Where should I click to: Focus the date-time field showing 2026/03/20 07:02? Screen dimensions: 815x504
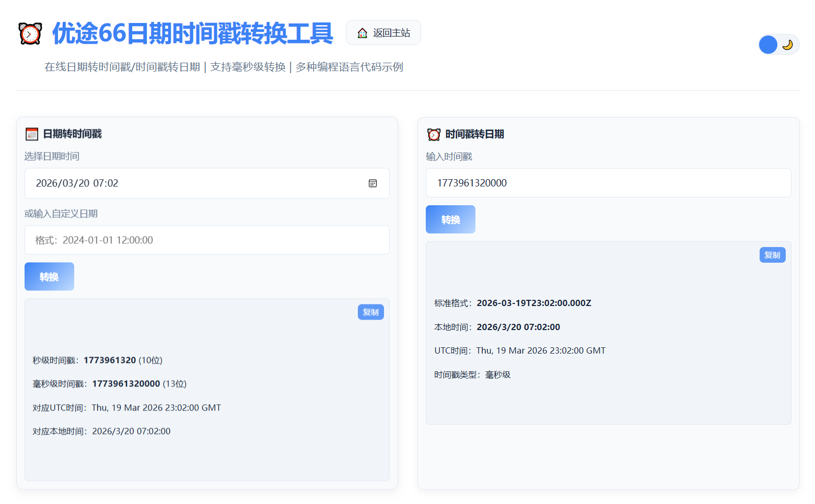(x=207, y=183)
